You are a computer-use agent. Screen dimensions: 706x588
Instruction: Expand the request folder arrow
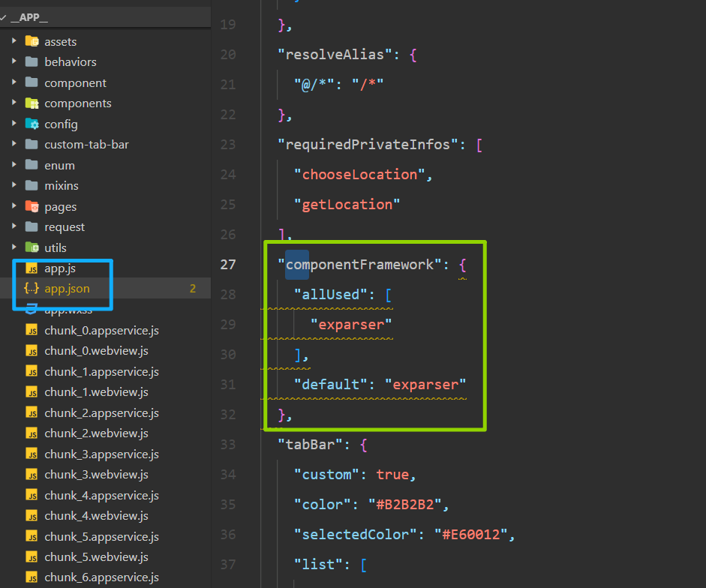coord(14,226)
